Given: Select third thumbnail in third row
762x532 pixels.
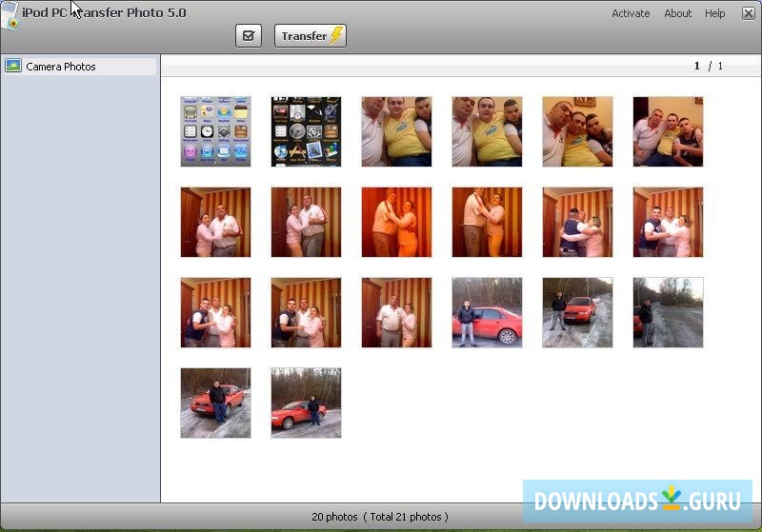Looking at the screenshot, I should [396, 312].
